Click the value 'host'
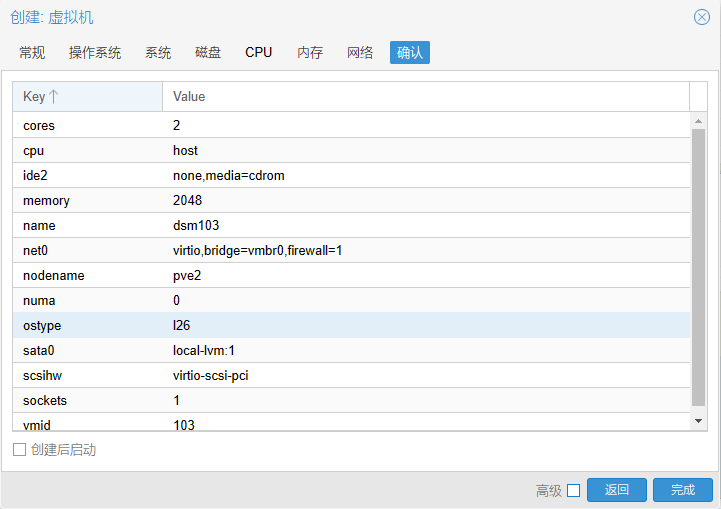721x509 pixels. (x=185, y=151)
